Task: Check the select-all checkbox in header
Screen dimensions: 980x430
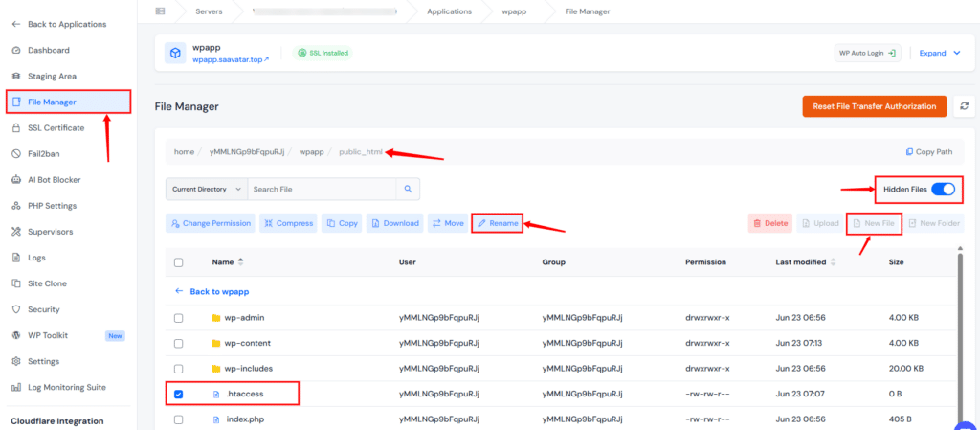Action: tap(179, 262)
